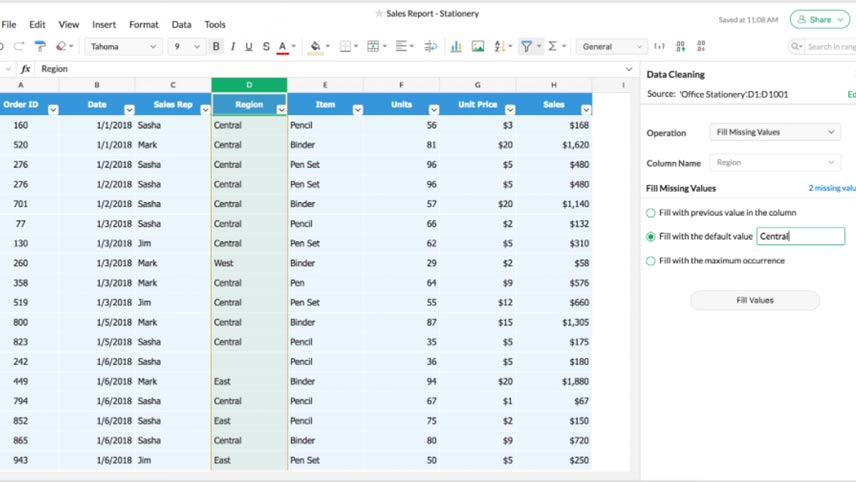This screenshot has height=482, width=856.
Task: Open the Column Name Region dropdown
Action: click(x=775, y=162)
